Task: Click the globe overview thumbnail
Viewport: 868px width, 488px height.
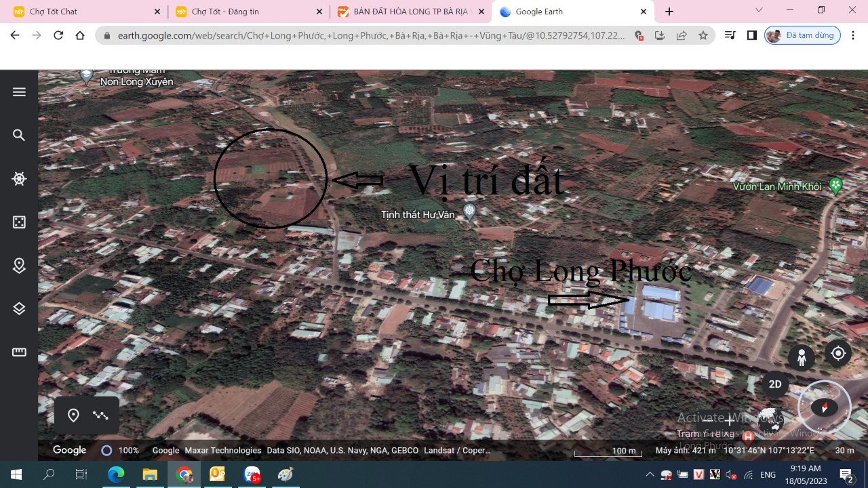Action: point(770,420)
